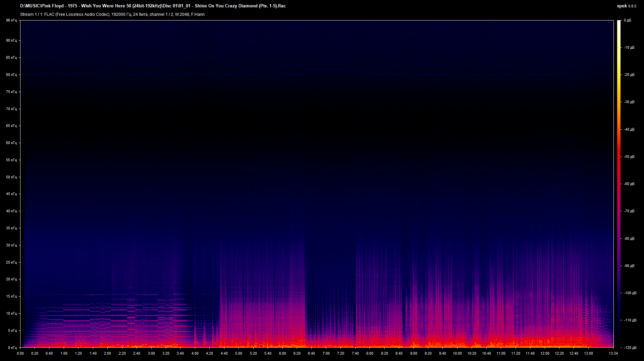Click the 0:00 time marker
644x361 pixels.
tap(21, 353)
